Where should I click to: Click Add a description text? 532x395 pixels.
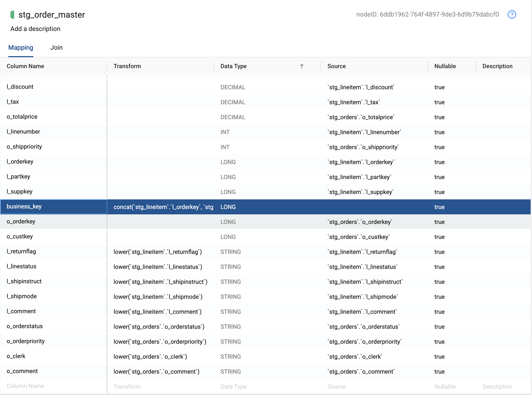click(x=35, y=29)
